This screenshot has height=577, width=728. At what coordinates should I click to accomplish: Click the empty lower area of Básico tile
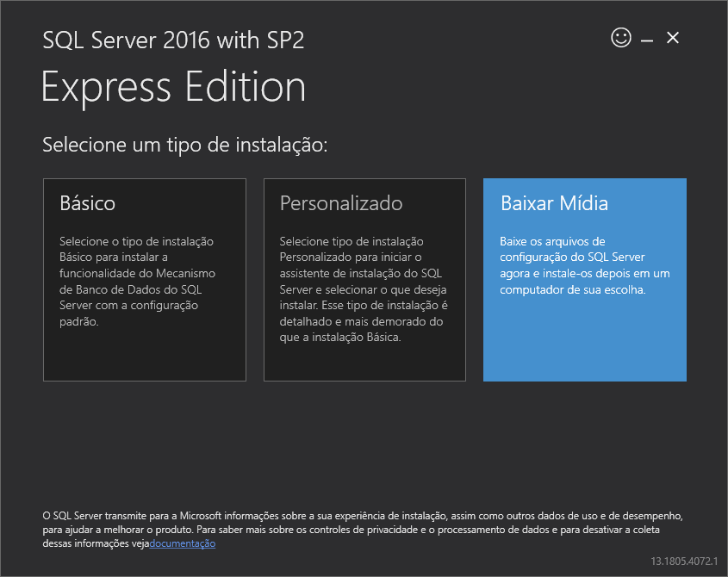[145, 355]
